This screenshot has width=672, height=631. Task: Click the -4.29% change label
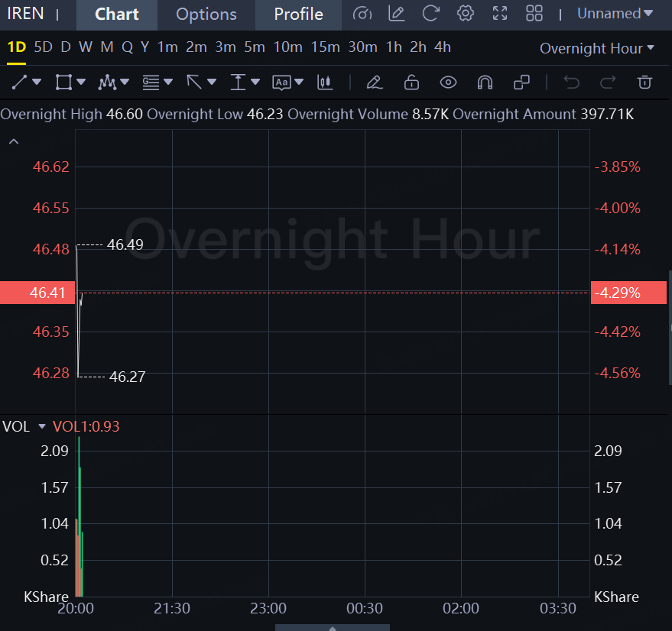(x=628, y=293)
